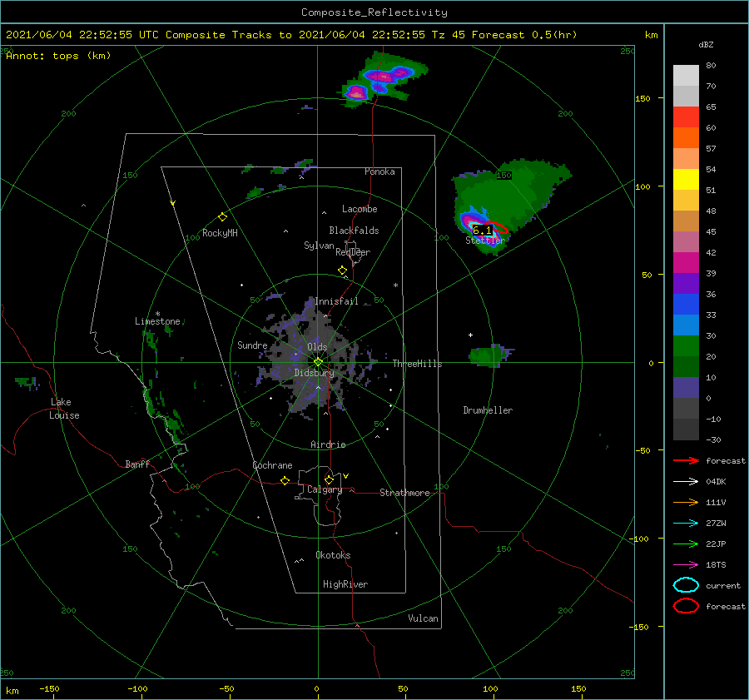Select the bright green swatch in dBZ scale
749x700 pixels.
686,345
